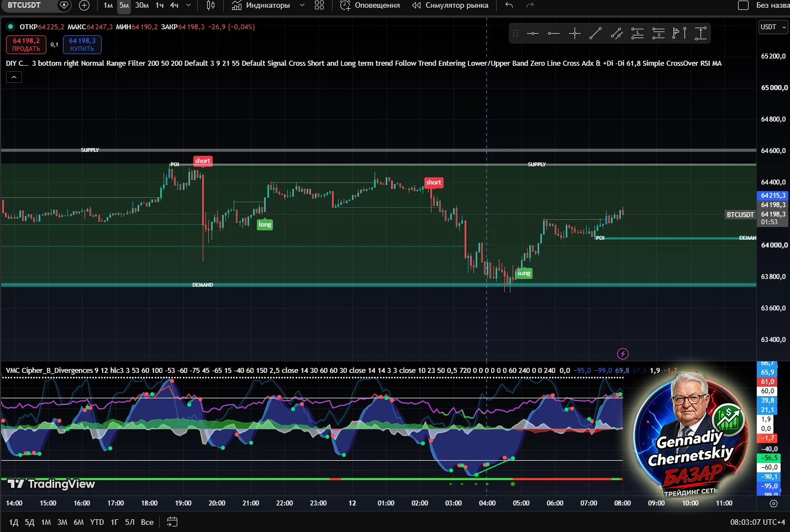Expand the timeframe list chevron after 4ч
The image size is (790, 532).
click(188, 6)
